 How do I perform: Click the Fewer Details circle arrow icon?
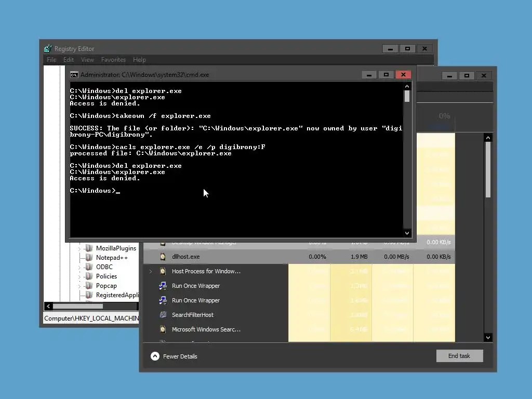[155, 356]
